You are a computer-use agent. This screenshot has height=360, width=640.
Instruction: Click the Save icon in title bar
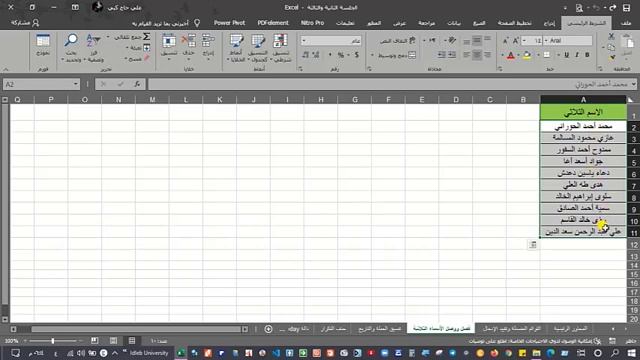[x=627, y=8]
